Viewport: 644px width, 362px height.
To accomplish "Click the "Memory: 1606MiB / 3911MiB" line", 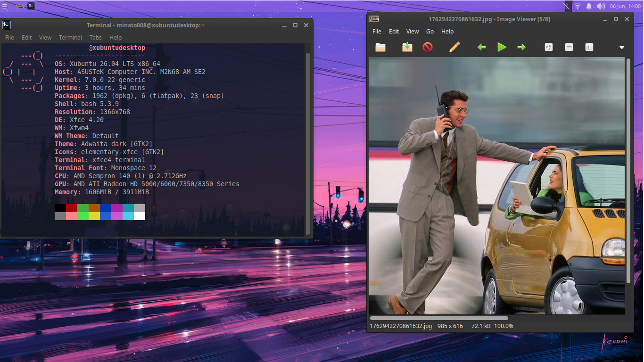I will 102,192.
